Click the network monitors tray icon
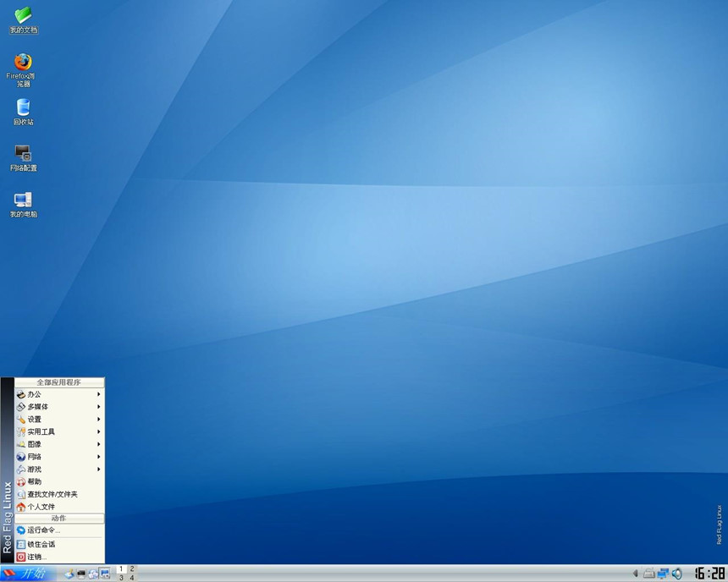Screen dimensions: 728x582 click(663, 574)
